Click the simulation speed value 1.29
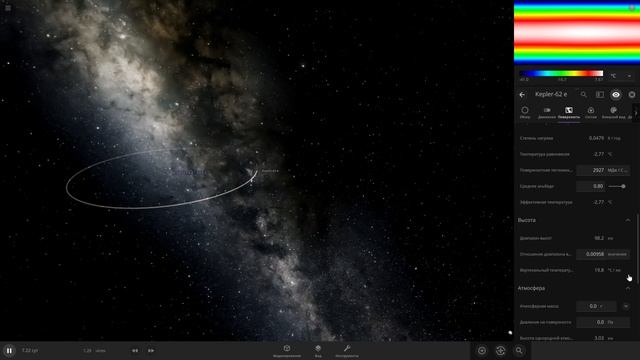This screenshot has height=360, width=640. pos(87,351)
